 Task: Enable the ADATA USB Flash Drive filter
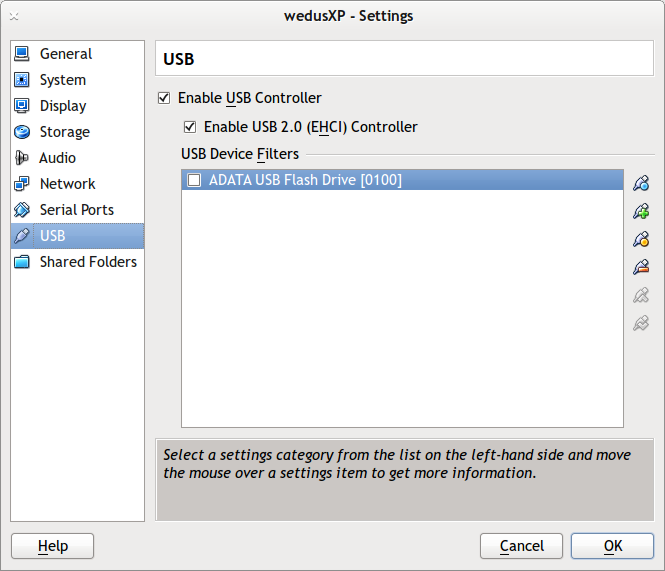[x=194, y=180]
